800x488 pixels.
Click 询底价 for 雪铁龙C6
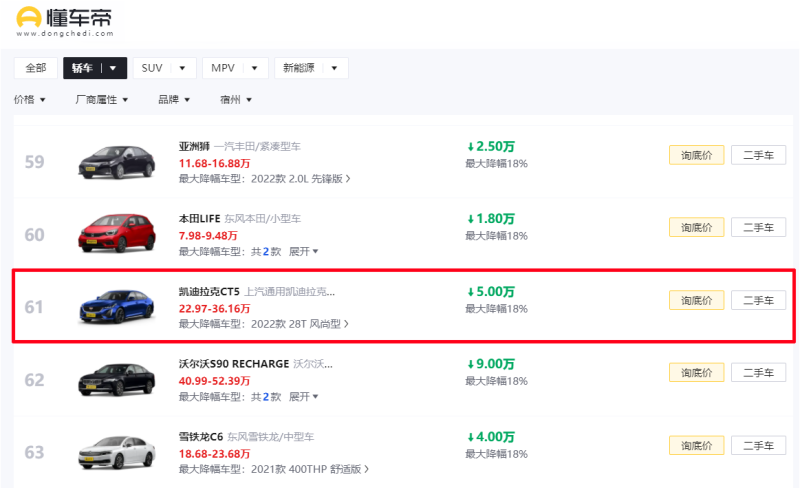tap(696, 445)
